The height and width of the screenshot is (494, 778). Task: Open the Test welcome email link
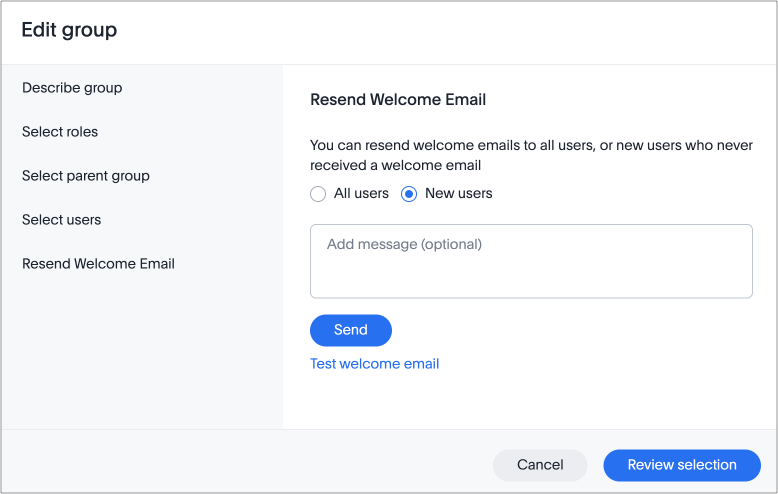click(x=374, y=364)
